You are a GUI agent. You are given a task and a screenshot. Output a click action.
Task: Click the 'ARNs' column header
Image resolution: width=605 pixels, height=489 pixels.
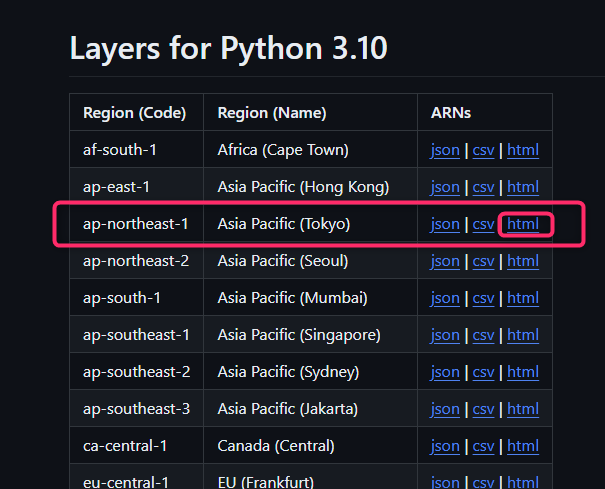point(485,112)
